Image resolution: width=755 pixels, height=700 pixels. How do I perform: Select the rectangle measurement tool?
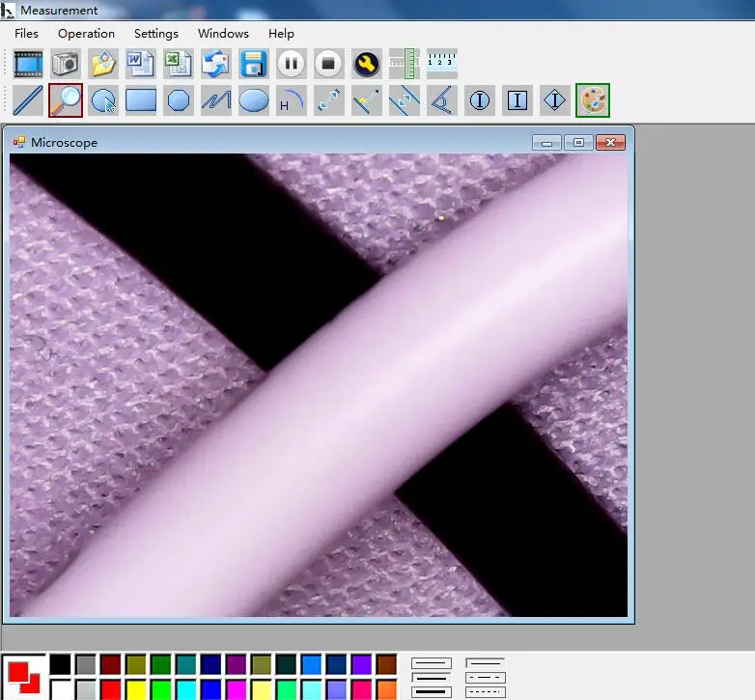pyautogui.click(x=141, y=99)
